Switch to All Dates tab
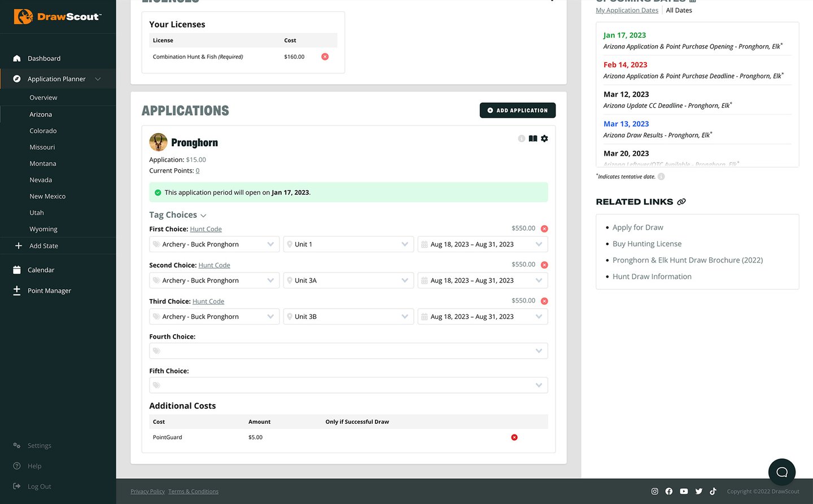This screenshot has height=504, width=813. coord(679,10)
